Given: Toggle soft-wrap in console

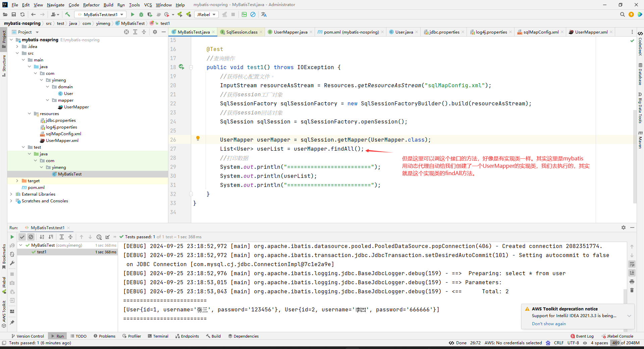Looking at the screenshot, I should pos(632,264).
